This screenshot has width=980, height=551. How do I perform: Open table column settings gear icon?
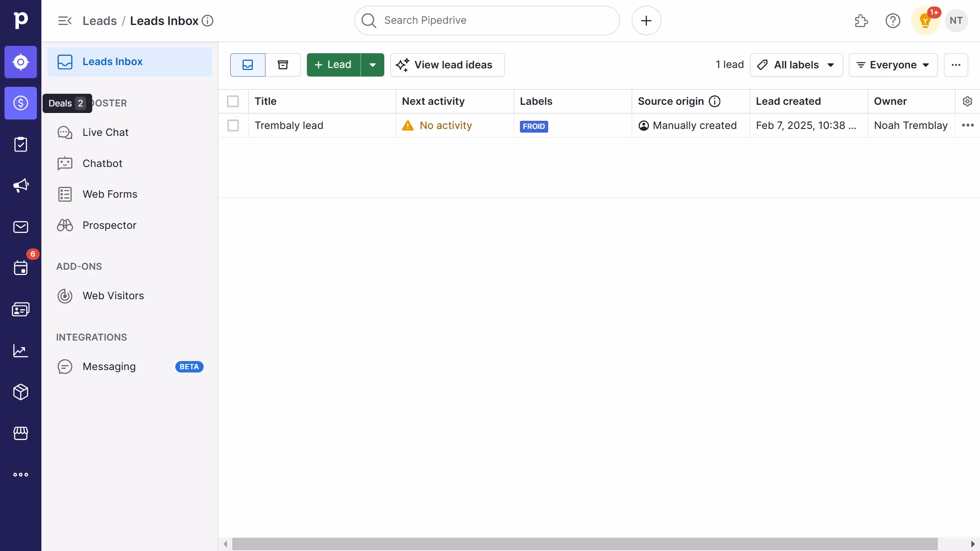(967, 101)
